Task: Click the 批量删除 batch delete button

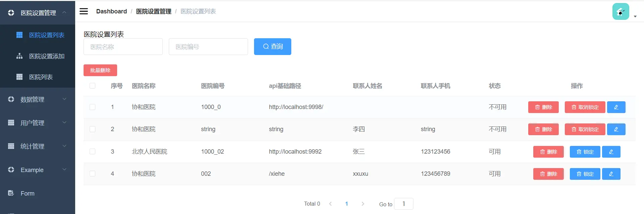Action: 100,70
